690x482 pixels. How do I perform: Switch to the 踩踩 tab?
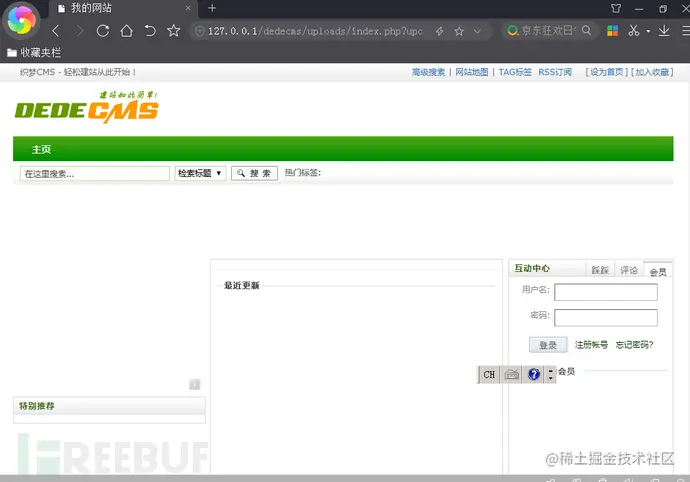coord(600,270)
